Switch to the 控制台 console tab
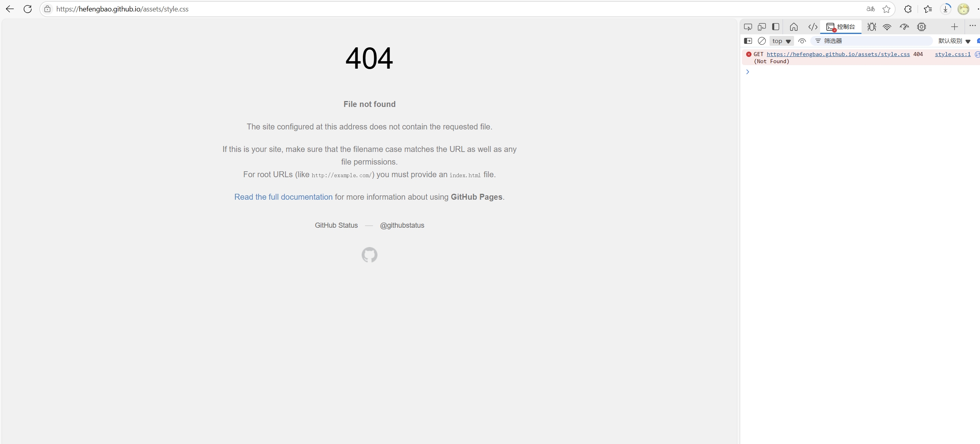Image resolution: width=980 pixels, height=444 pixels. pyautogui.click(x=841, y=27)
